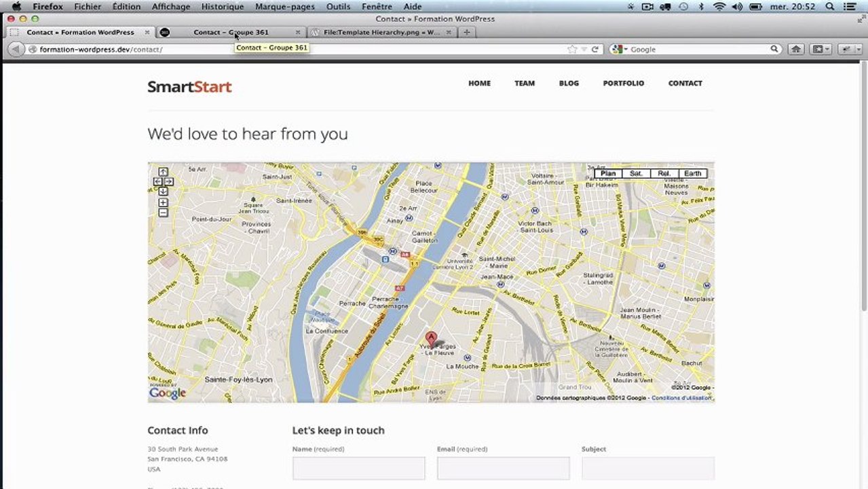Pan the map left with the arrow

[157, 181]
